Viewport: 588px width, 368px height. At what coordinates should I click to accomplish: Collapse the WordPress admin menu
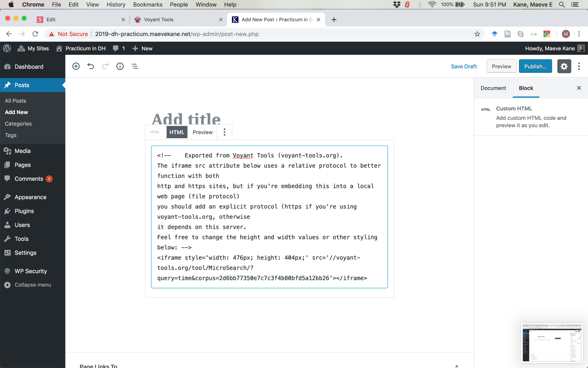pyautogui.click(x=33, y=285)
